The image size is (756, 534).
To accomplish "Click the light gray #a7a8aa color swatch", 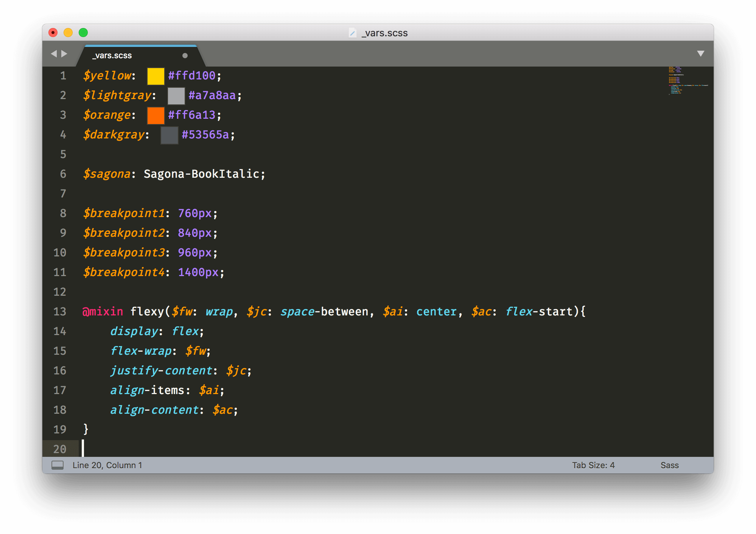I will click(176, 96).
